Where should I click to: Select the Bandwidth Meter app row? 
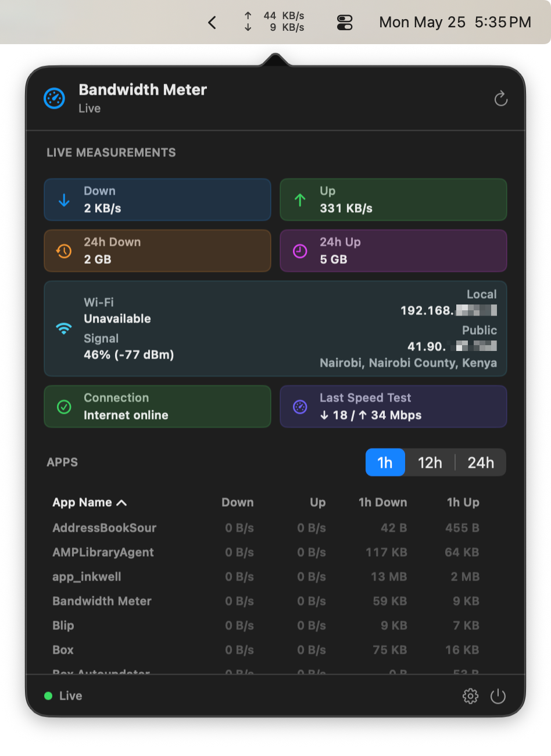pos(266,601)
